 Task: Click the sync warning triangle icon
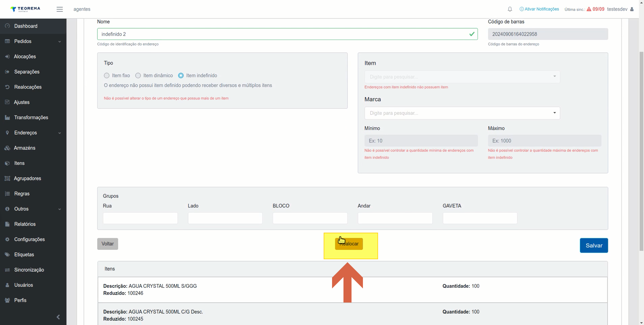tap(589, 9)
